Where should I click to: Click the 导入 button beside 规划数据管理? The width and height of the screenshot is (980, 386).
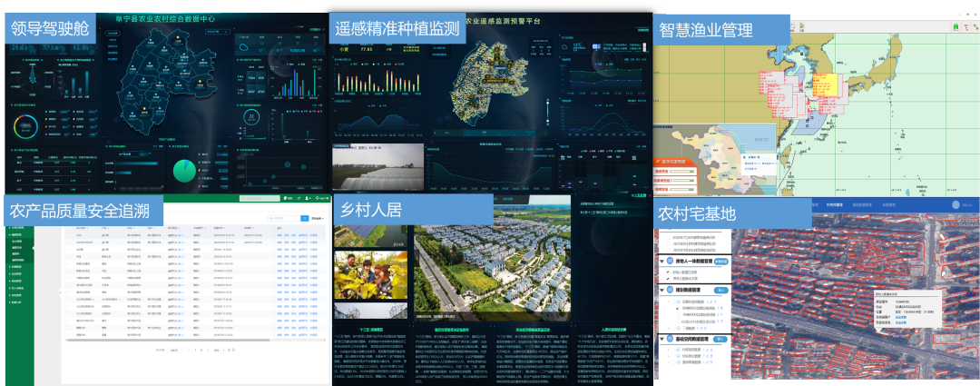click(x=721, y=291)
